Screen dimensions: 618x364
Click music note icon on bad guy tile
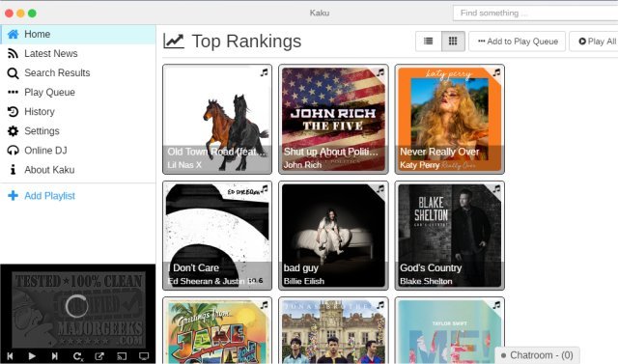point(380,189)
